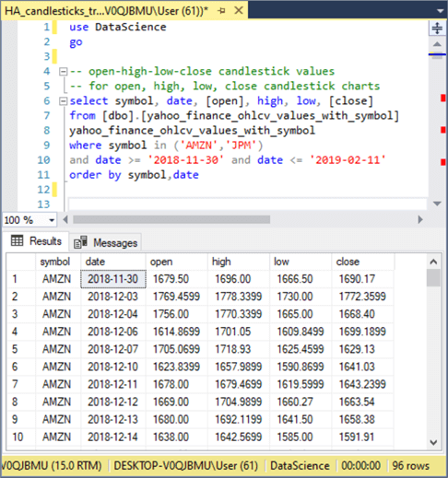Click the date cell 2018-12-10
The image size is (448, 478).
tap(113, 367)
